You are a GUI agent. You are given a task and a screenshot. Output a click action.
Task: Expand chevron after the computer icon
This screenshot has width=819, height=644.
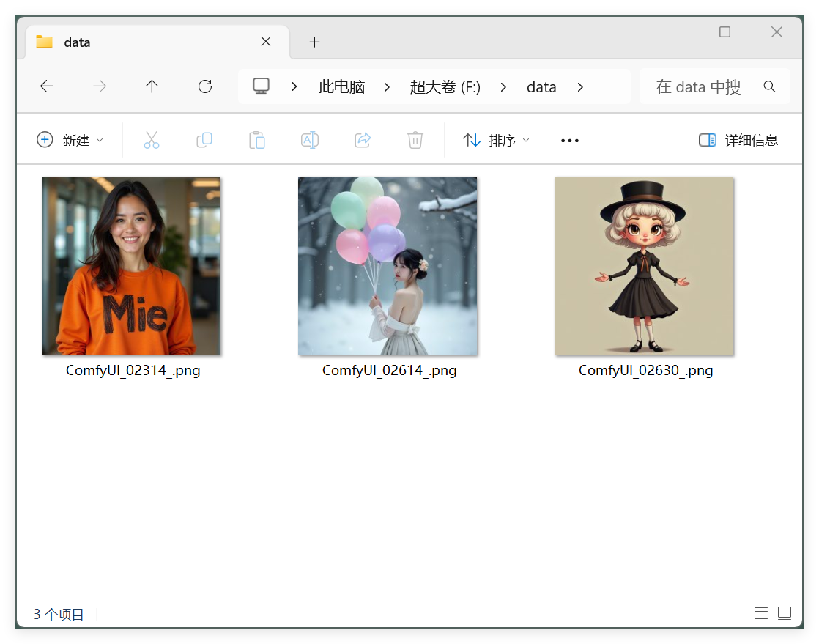point(294,86)
